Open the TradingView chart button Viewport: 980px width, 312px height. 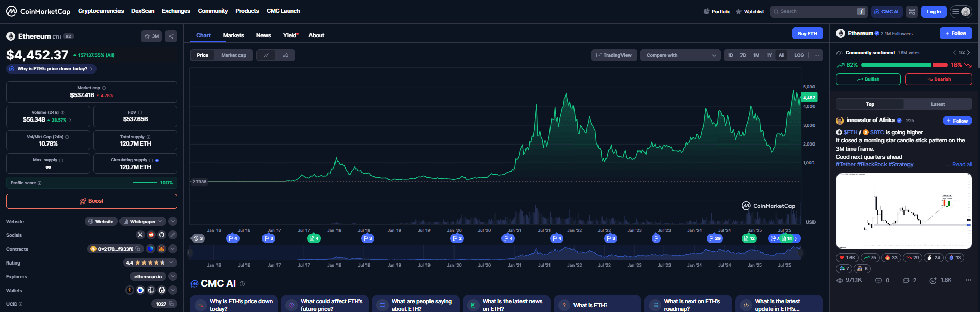[x=614, y=55]
